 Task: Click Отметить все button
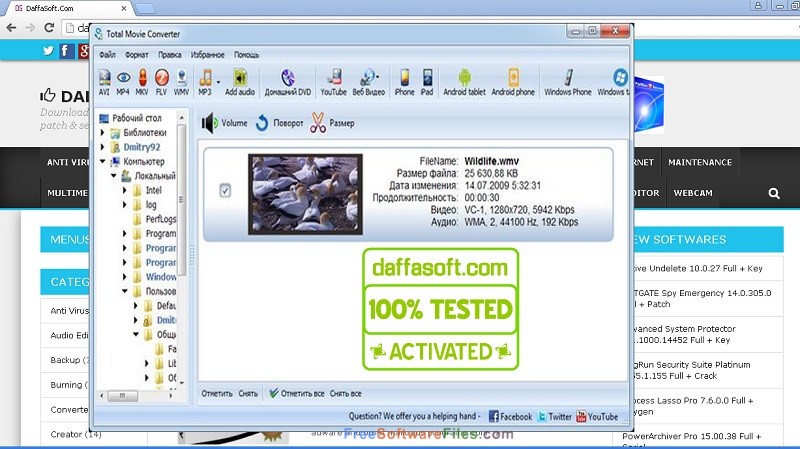tap(296, 393)
